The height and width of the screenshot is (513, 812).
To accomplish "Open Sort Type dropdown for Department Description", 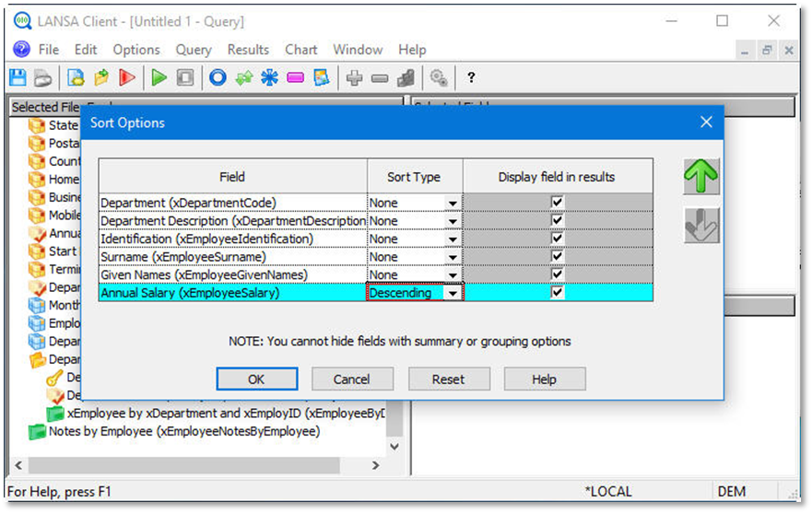I will (453, 221).
